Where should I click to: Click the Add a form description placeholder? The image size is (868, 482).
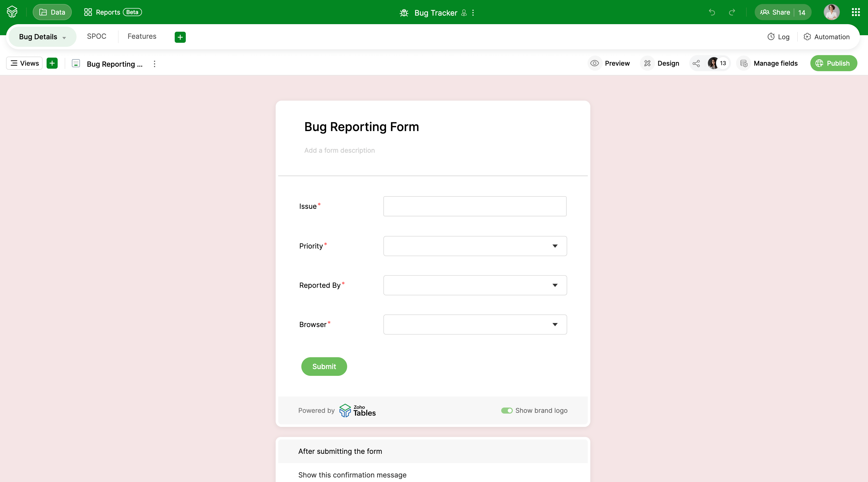(339, 150)
